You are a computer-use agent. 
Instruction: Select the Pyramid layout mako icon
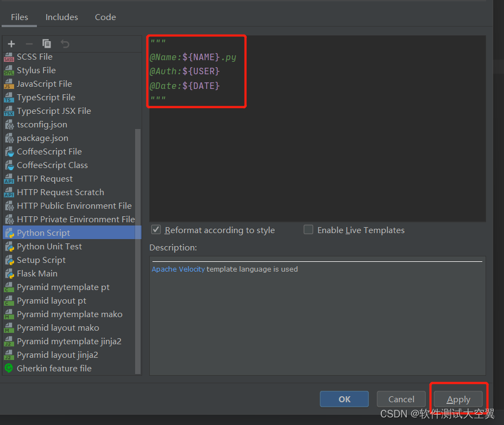[9, 327]
